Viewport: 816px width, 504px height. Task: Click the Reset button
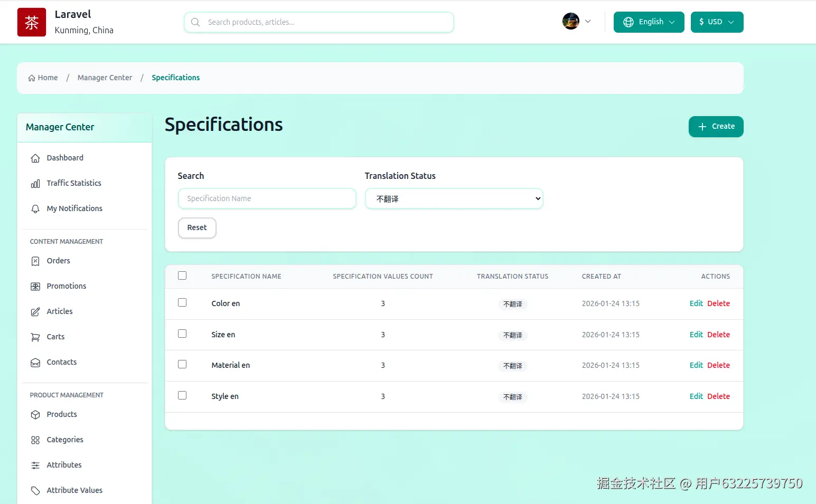(x=197, y=228)
